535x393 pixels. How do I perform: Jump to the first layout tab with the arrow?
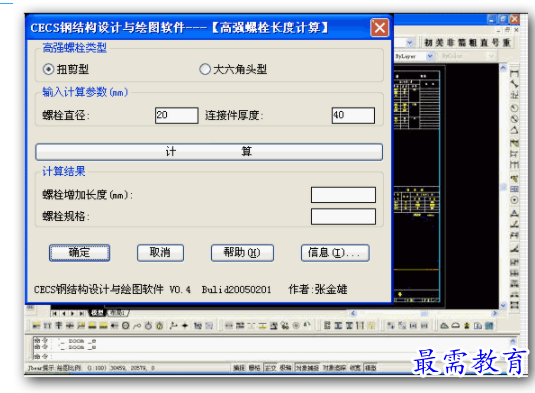tap(55, 313)
